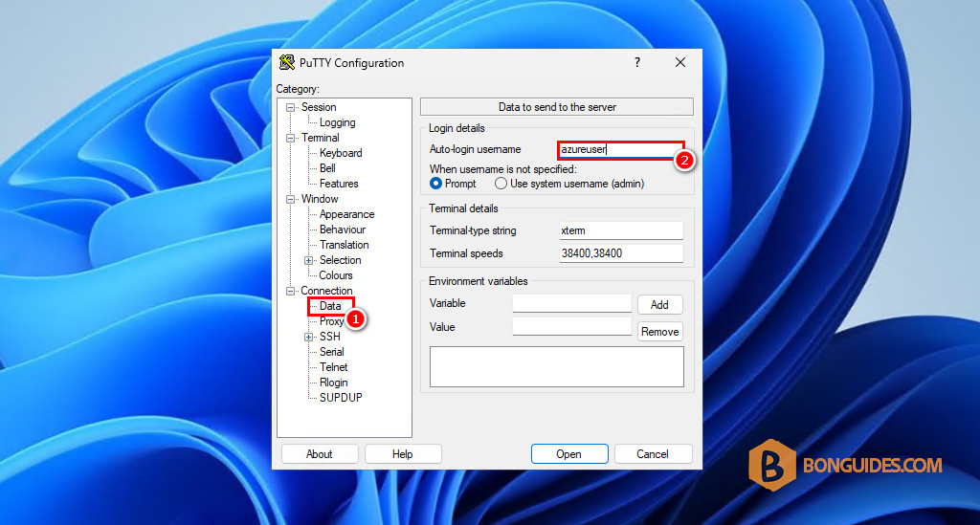The image size is (980, 525).
Task: Open the SUPDUP category
Action: [342, 398]
